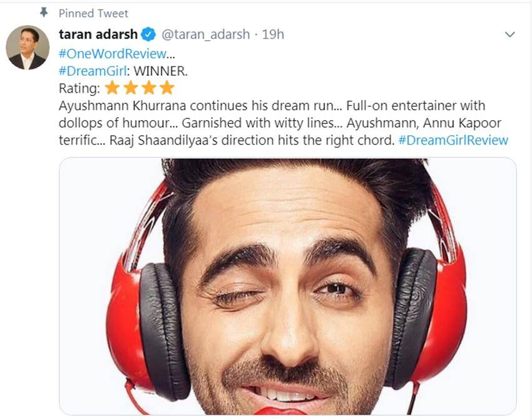The image size is (532, 420).
Task: Click the pin icon beside Pinned Tweet
Action: [x=43, y=13]
